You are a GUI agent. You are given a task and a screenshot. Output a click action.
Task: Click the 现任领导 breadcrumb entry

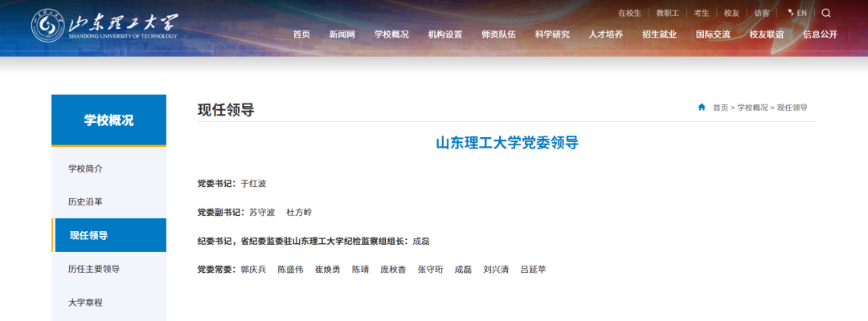click(x=792, y=108)
